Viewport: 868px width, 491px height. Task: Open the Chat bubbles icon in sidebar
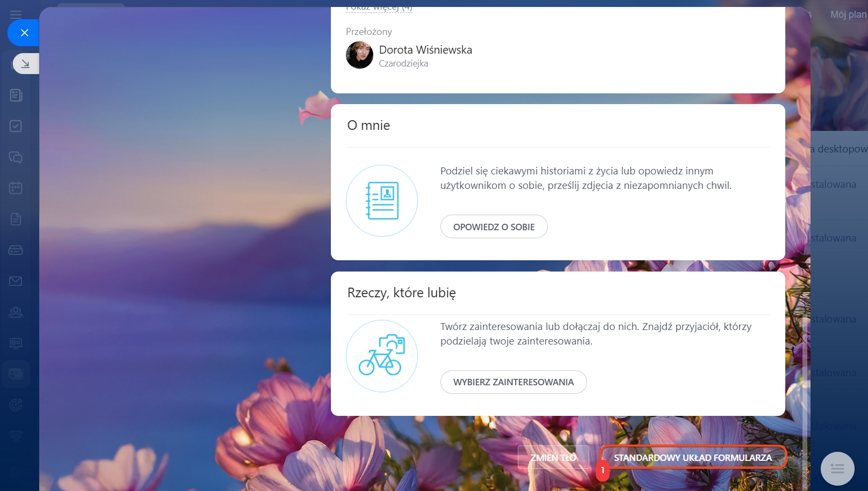pos(16,157)
